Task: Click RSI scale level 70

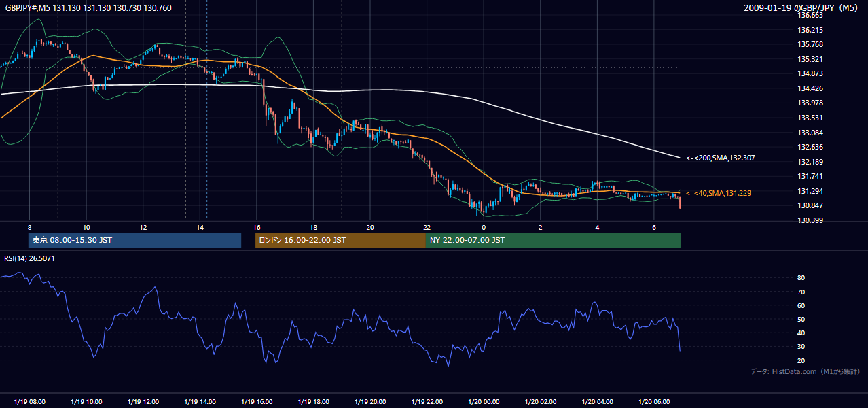Action: coord(801,292)
